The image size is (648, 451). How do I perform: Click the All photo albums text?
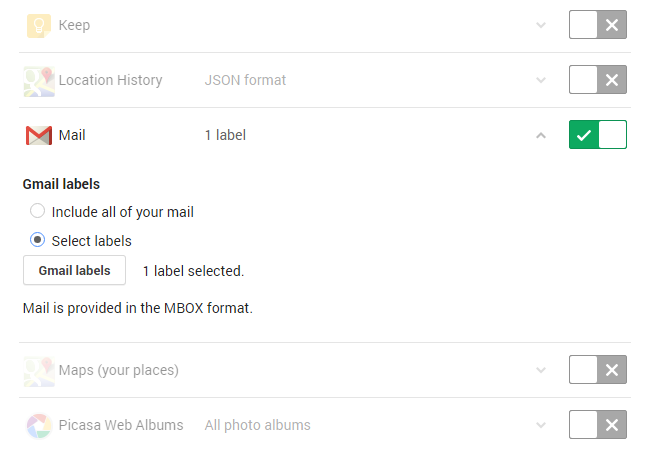(257, 425)
